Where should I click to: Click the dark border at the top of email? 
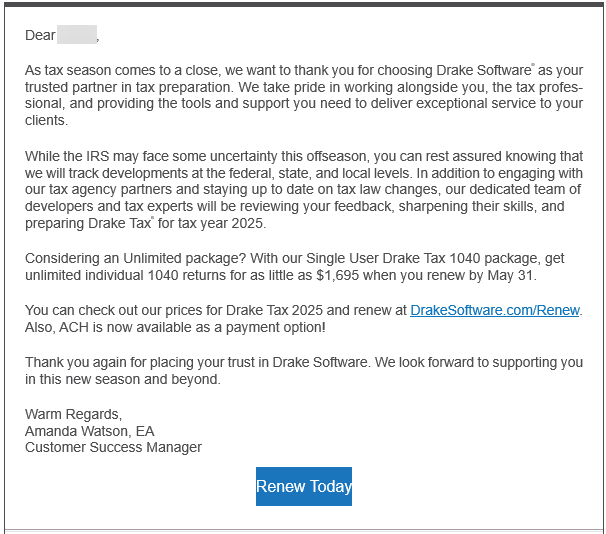(304, 4)
